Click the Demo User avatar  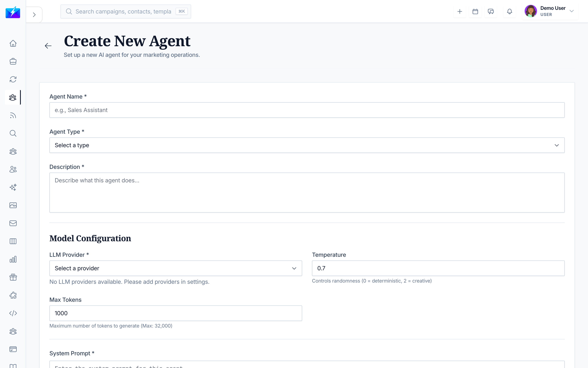coord(531,11)
